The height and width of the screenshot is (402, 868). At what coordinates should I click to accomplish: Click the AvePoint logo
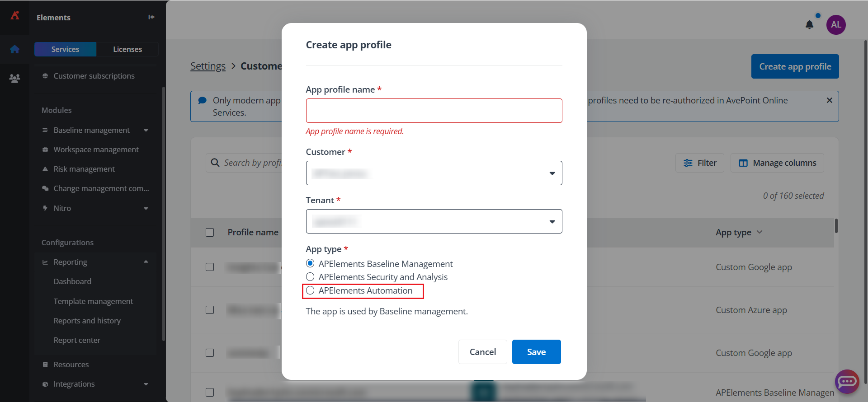coord(15,15)
